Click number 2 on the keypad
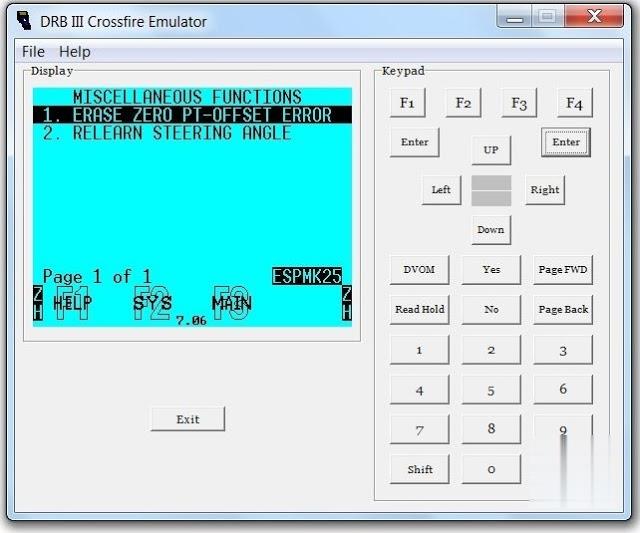Image resolution: width=640 pixels, height=533 pixels. (x=491, y=350)
